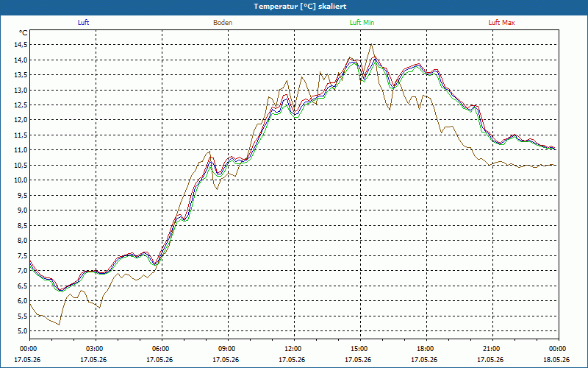Click the 12,5 y-axis value
This screenshot has width=588, height=368.
21,105
